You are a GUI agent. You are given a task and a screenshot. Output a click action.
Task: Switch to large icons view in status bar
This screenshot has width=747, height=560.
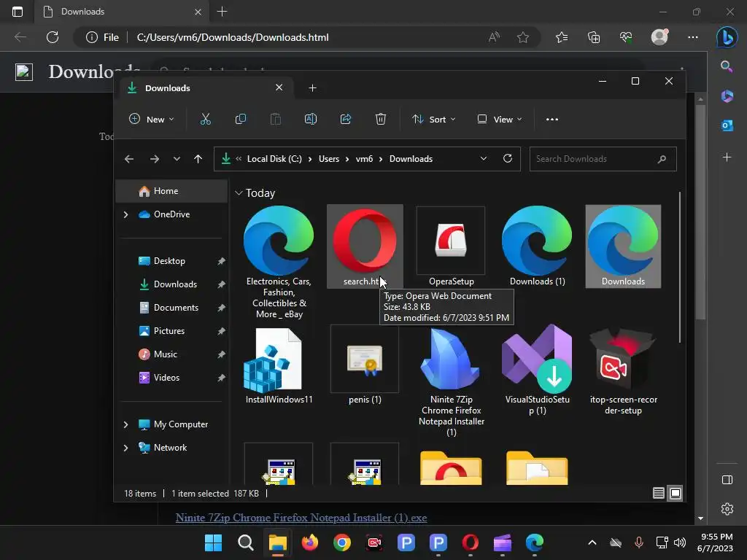tap(676, 494)
